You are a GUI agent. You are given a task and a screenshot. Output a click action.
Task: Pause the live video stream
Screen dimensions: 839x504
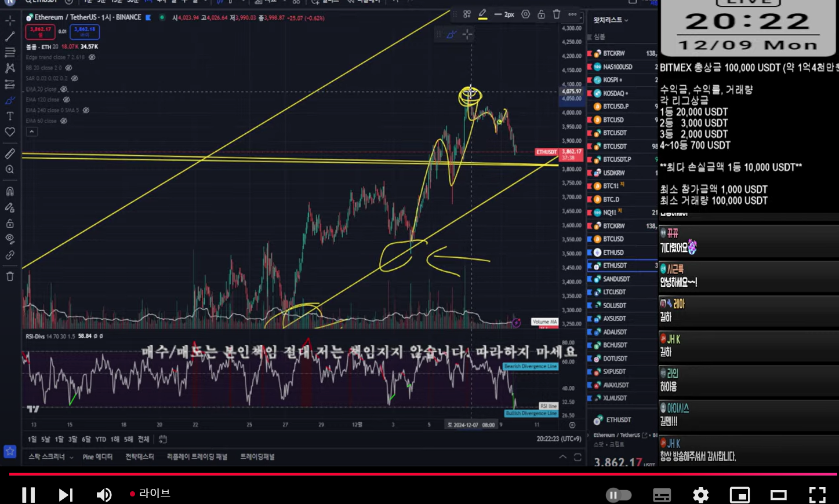(x=28, y=494)
